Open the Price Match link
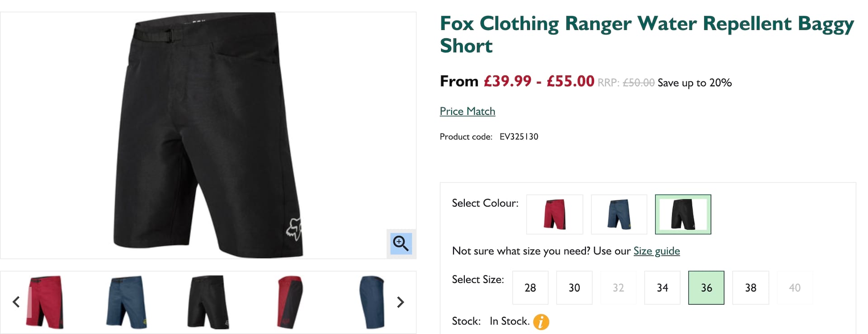The width and height of the screenshot is (868, 334). (467, 111)
